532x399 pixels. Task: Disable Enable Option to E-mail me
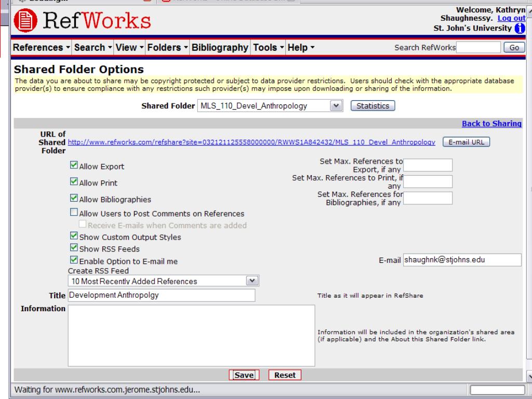pos(74,260)
